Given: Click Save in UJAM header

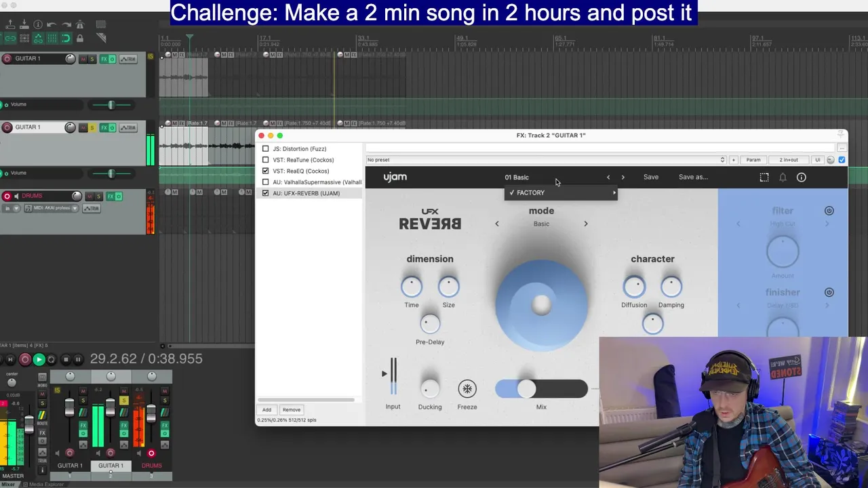Looking at the screenshot, I should (x=651, y=177).
